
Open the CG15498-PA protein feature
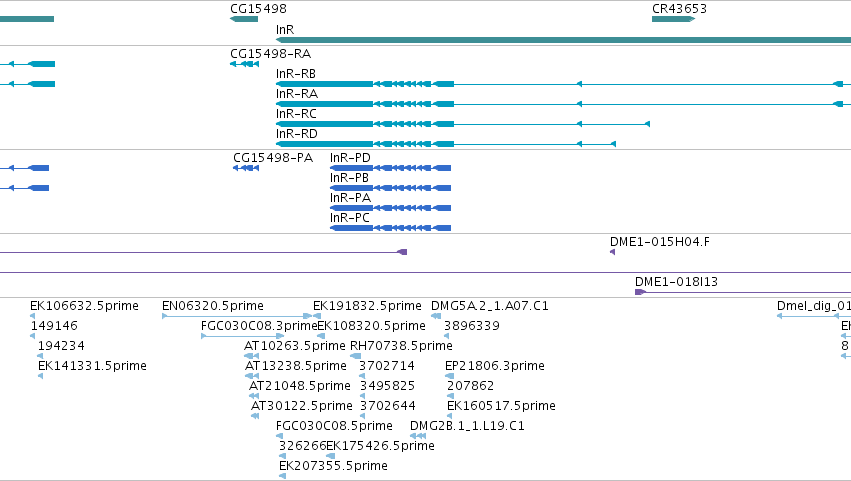pyautogui.click(x=273, y=158)
